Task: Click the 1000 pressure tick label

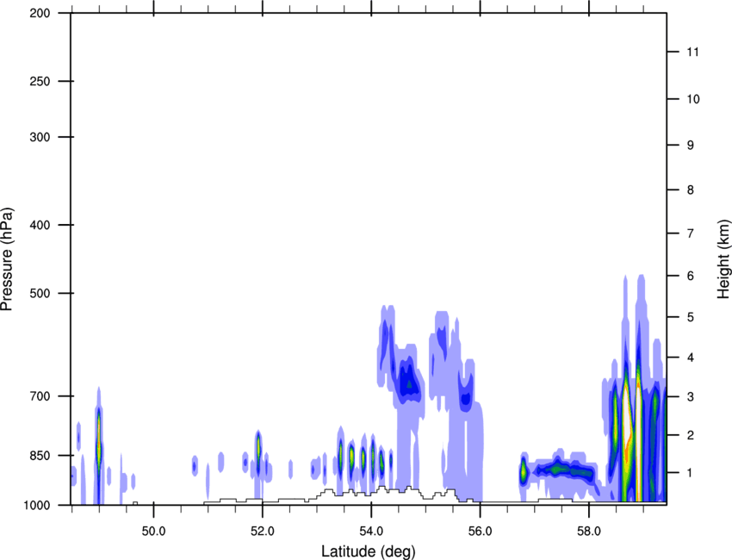Action: pyautogui.click(x=36, y=506)
